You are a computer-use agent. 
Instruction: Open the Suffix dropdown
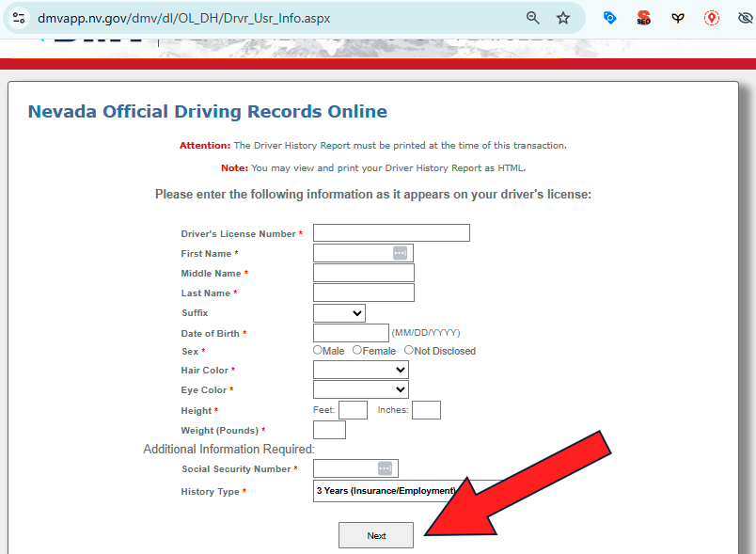click(339, 313)
